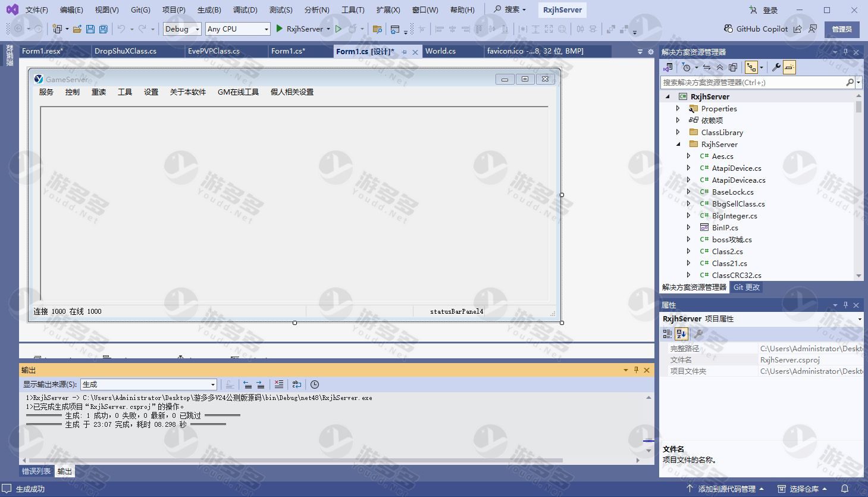Viewport: 868px width, 497px height.
Task: Click 服务 menu in the GameServer form
Action: point(46,92)
